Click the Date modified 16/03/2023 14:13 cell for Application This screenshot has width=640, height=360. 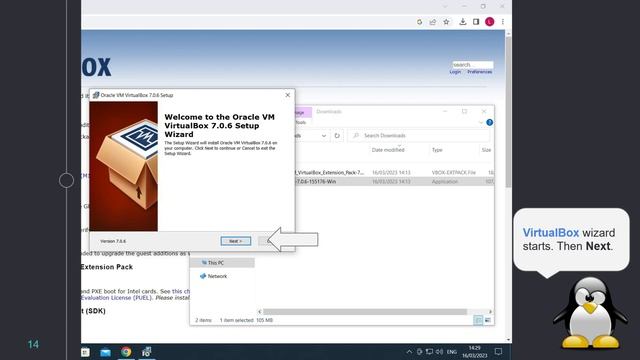391,182
